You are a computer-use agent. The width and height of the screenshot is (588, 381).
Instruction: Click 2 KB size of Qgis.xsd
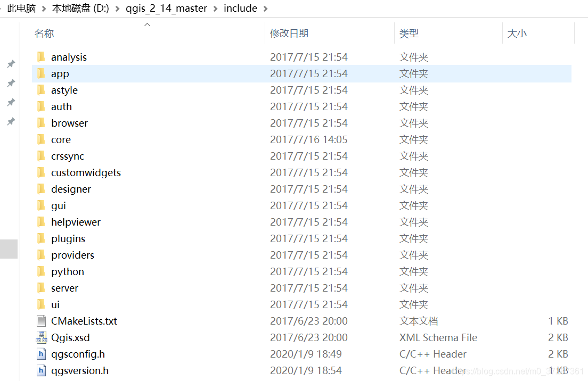click(558, 337)
